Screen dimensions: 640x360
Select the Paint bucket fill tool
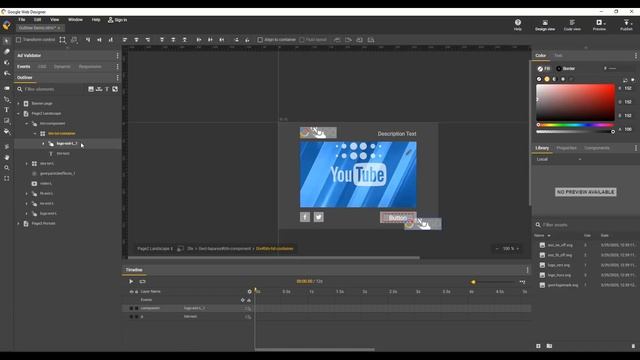[7, 131]
